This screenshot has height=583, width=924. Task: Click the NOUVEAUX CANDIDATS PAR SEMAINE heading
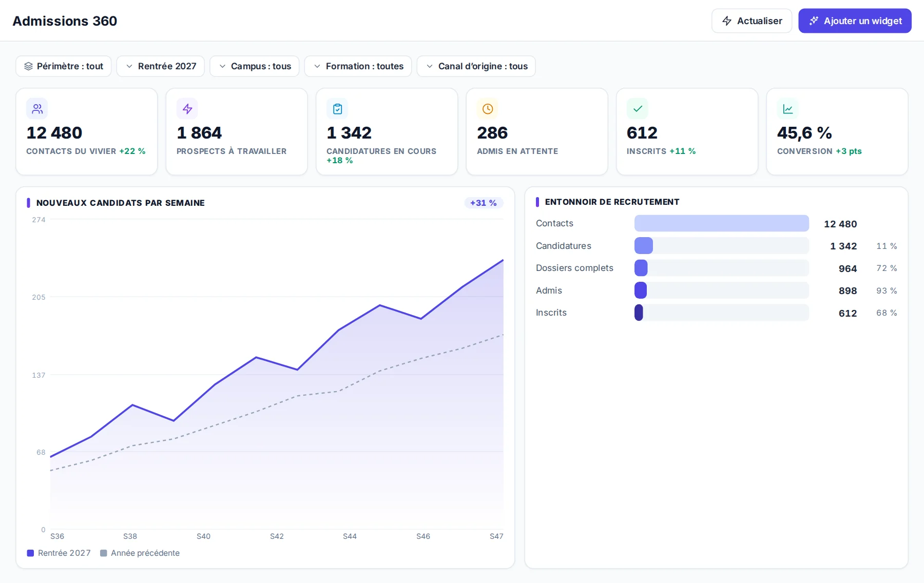tap(121, 203)
